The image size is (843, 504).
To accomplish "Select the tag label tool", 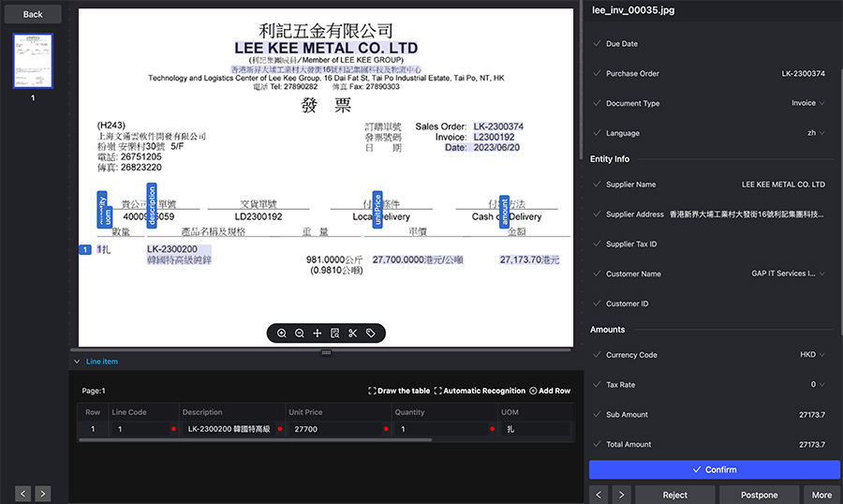I will [370, 334].
